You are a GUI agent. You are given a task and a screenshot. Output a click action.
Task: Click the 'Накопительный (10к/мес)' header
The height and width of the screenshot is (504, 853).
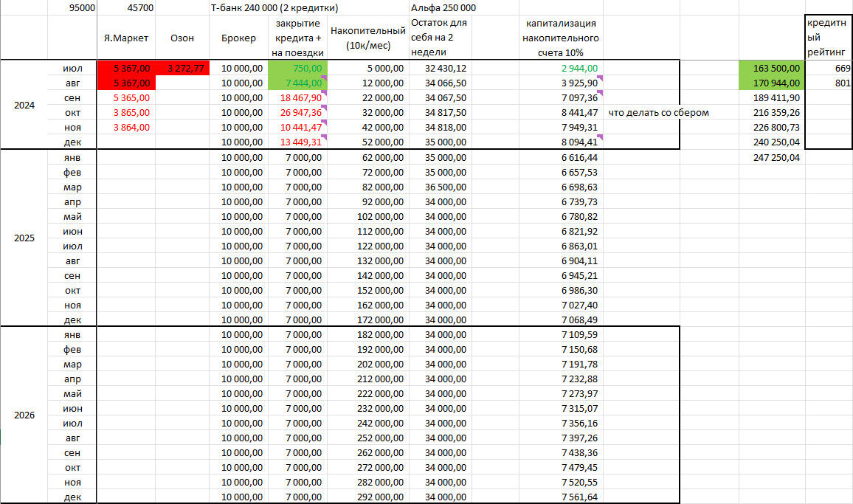(x=368, y=38)
